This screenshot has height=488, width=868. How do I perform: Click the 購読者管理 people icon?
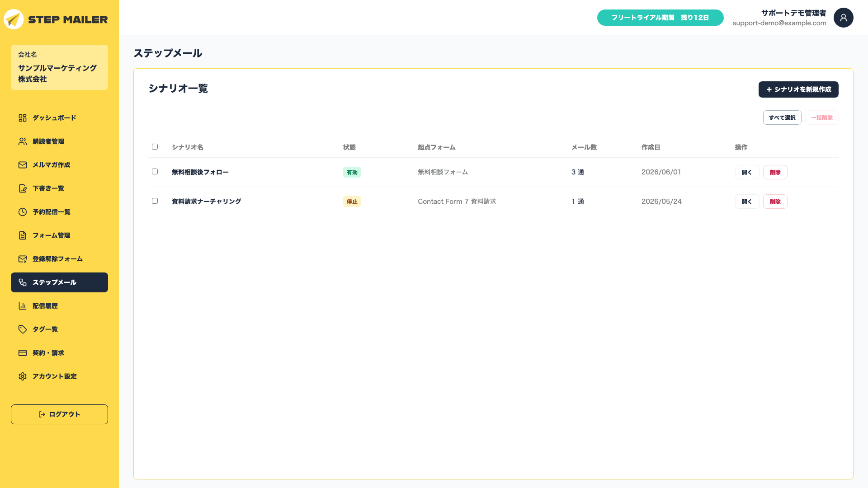(23, 141)
